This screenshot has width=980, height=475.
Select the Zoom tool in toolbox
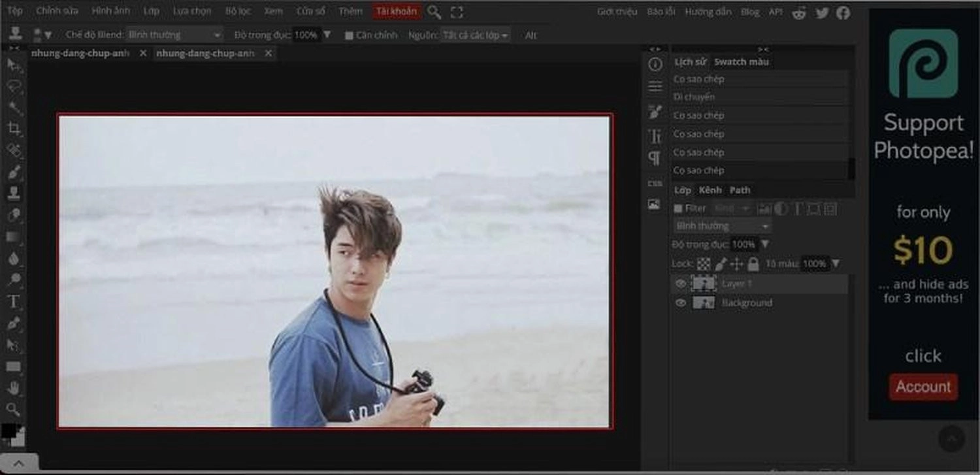click(x=14, y=410)
